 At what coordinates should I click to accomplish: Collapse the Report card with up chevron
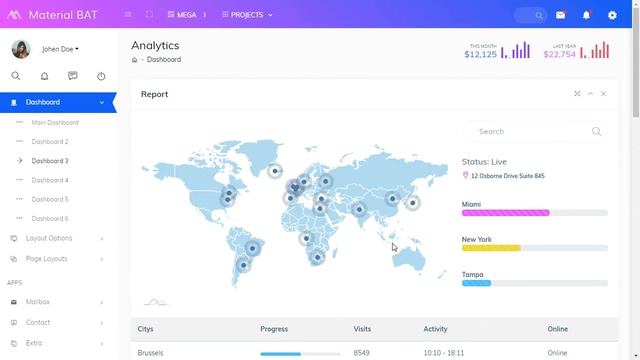590,94
